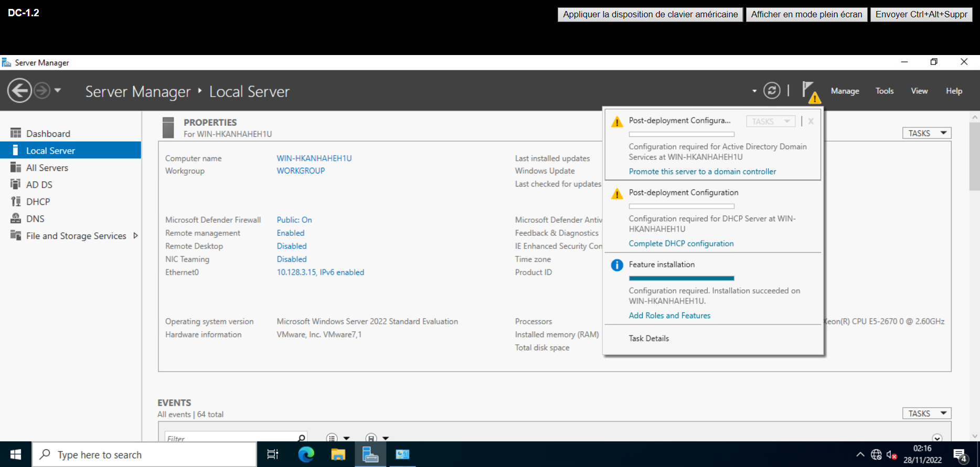Click the DHCP sidebar icon

point(16,201)
